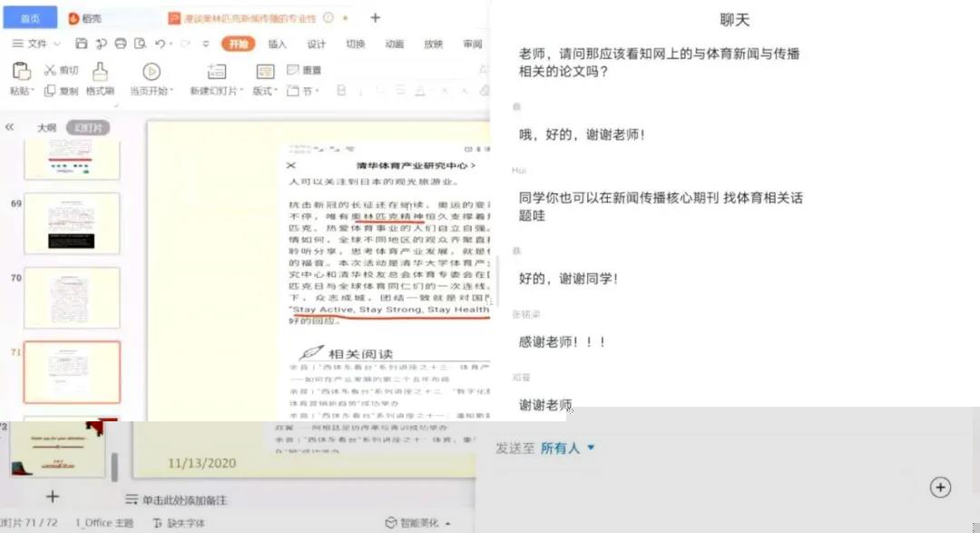Select slide 69 thumbnail
The width and height of the screenshot is (980, 533).
[x=72, y=223]
